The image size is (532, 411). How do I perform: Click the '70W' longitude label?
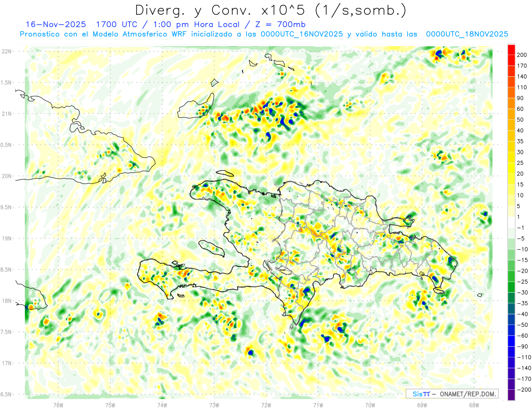click(x=370, y=405)
